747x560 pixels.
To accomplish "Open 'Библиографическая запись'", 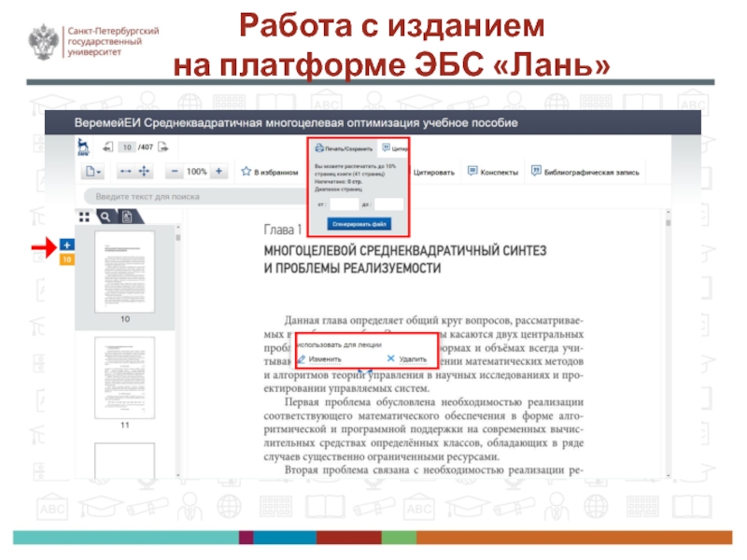I will click(x=585, y=172).
